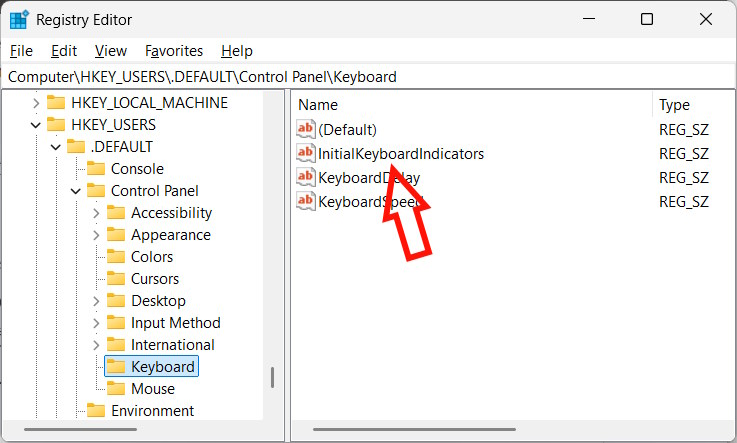The width and height of the screenshot is (737, 443).
Task: Select the International key label
Action: click(x=172, y=345)
